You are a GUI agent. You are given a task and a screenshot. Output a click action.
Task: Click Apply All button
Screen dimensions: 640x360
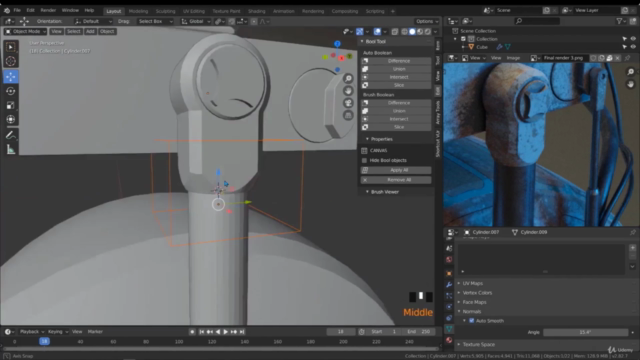click(396, 170)
